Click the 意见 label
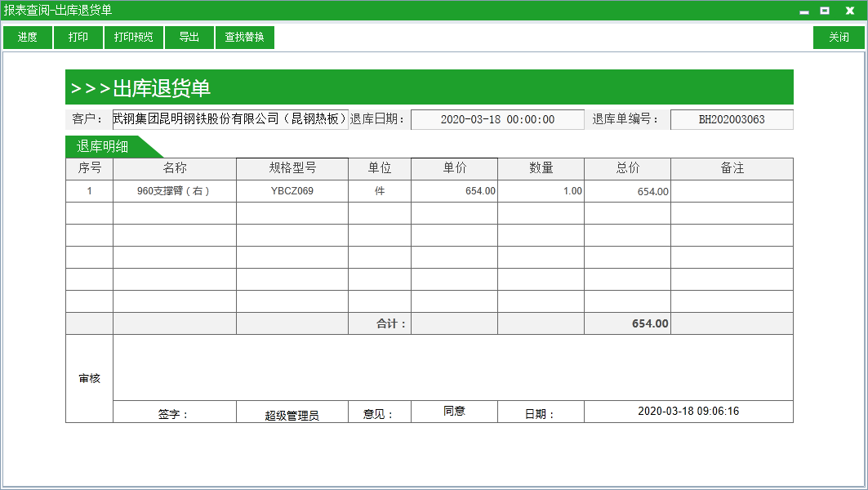This screenshot has width=868, height=490. tap(379, 413)
